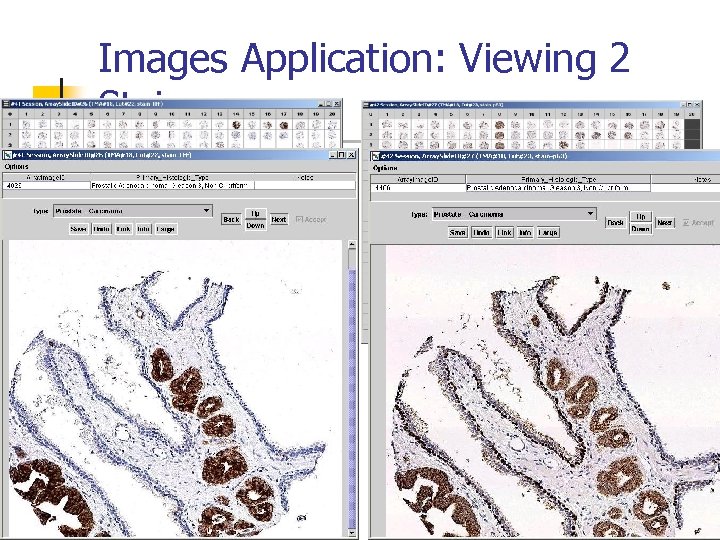Image resolution: width=720 pixels, height=540 pixels.
Task: Maximize the #41 image session window
Action: click(x=342, y=155)
